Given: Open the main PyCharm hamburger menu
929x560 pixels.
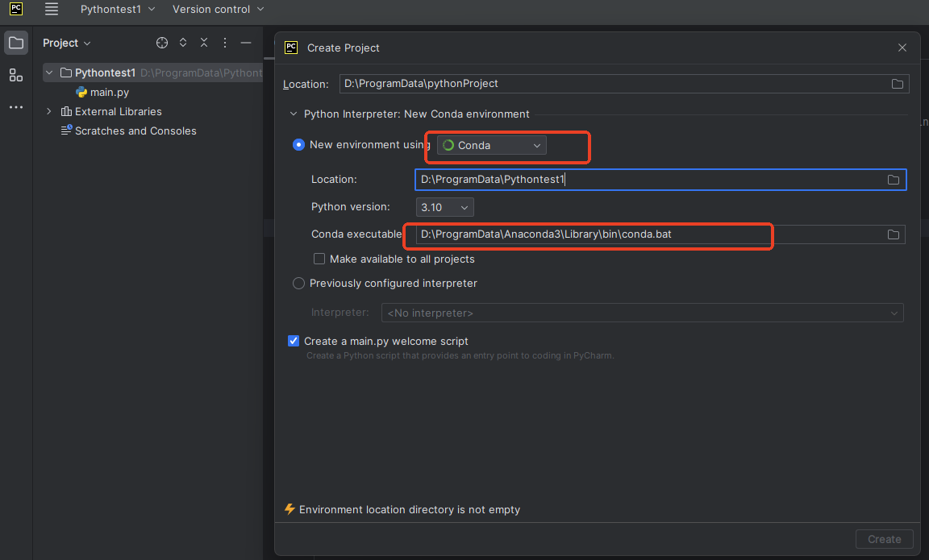Looking at the screenshot, I should [51, 10].
